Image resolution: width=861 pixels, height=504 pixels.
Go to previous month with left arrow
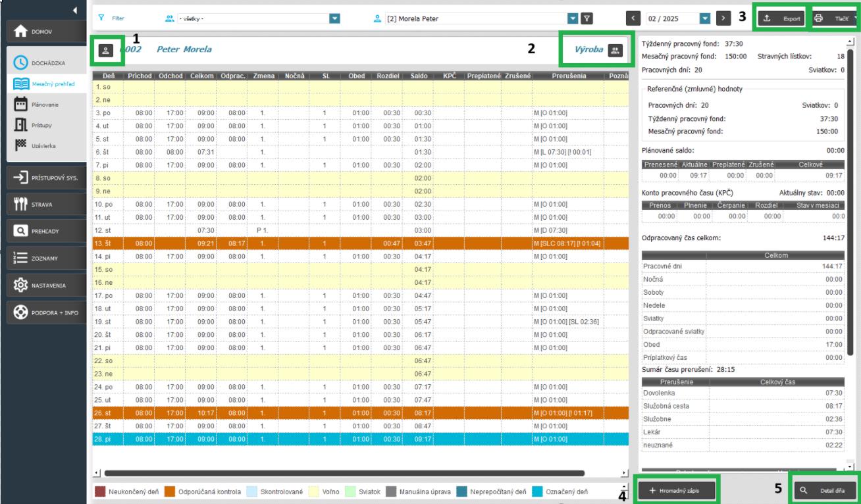click(x=633, y=18)
